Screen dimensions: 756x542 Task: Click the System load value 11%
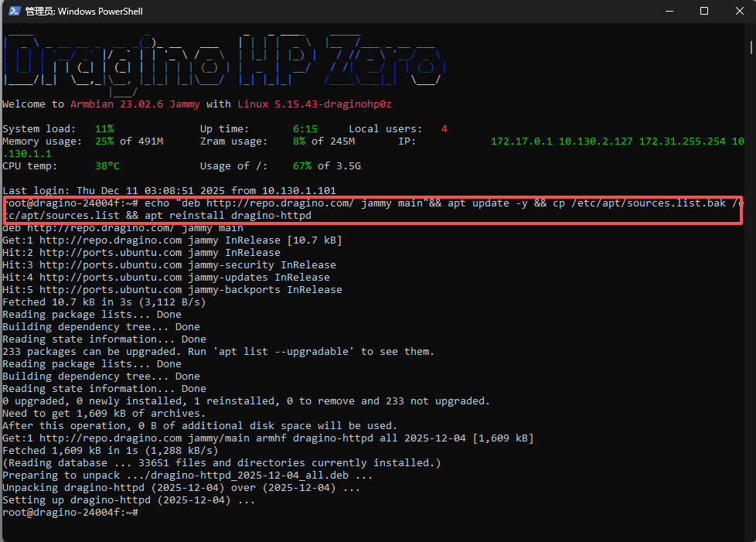(x=104, y=129)
